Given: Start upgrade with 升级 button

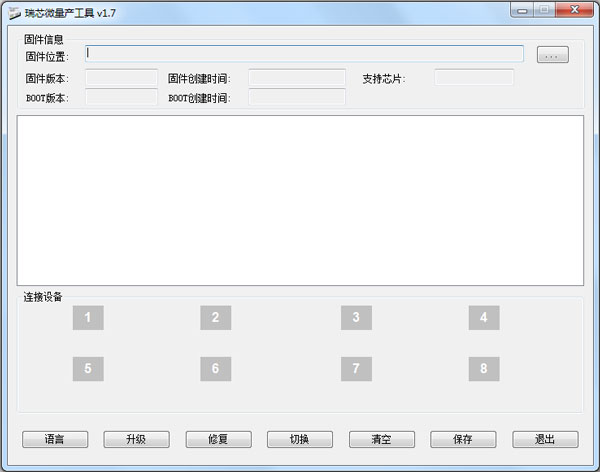Looking at the screenshot, I should point(136,439).
